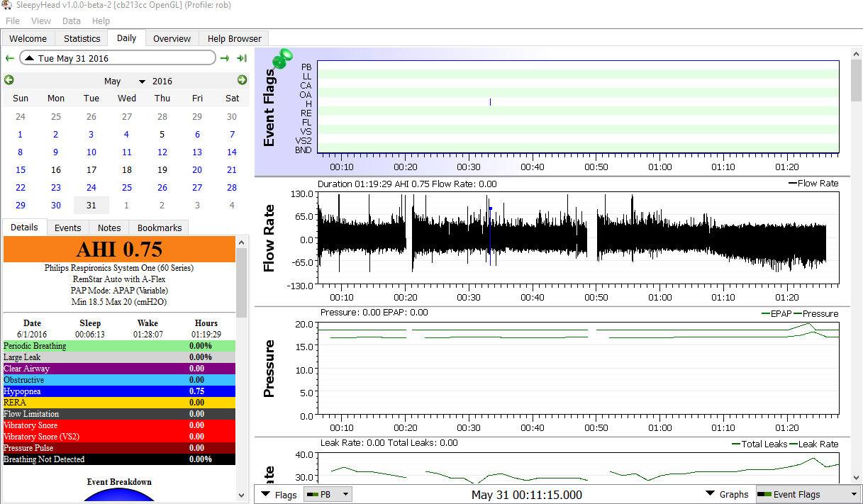Open the Overview tab
The width and height of the screenshot is (863, 504).
(172, 38)
